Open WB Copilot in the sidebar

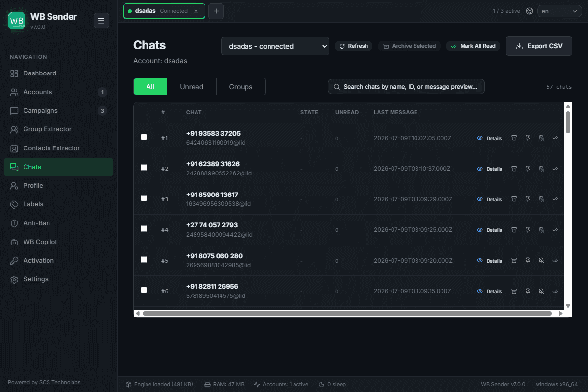[x=58, y=242]
